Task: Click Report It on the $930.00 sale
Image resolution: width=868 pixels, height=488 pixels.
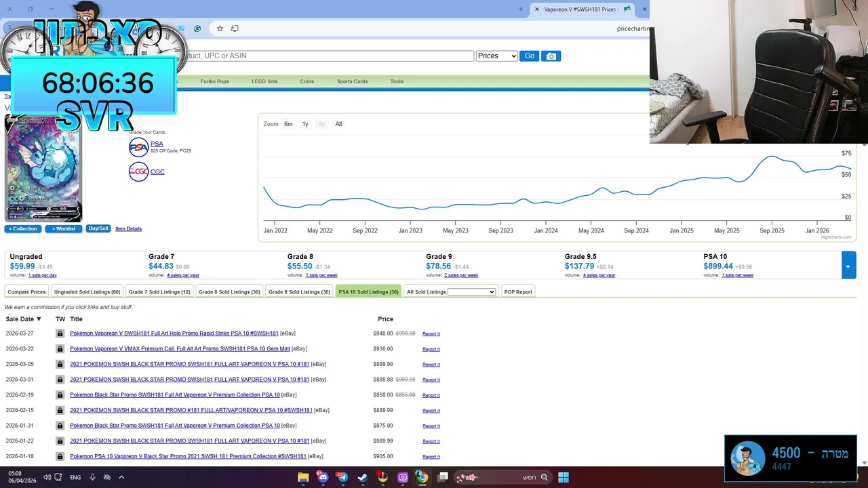Action: click(431, 349)
